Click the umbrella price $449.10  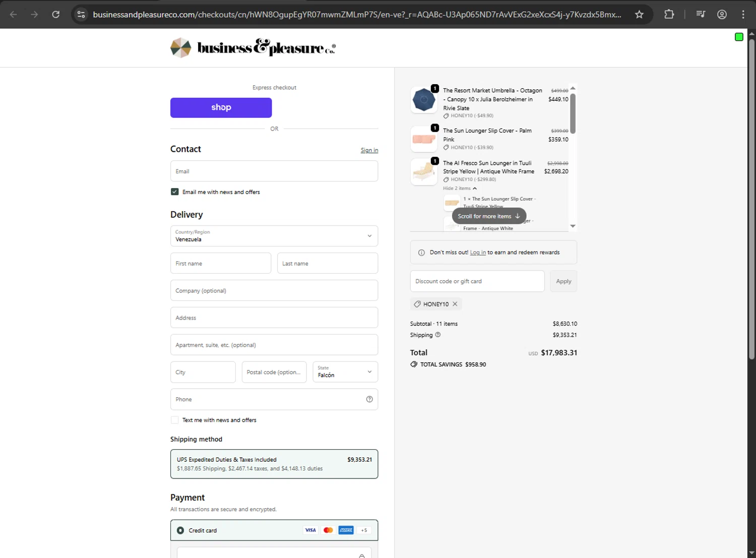coord(558,99)
